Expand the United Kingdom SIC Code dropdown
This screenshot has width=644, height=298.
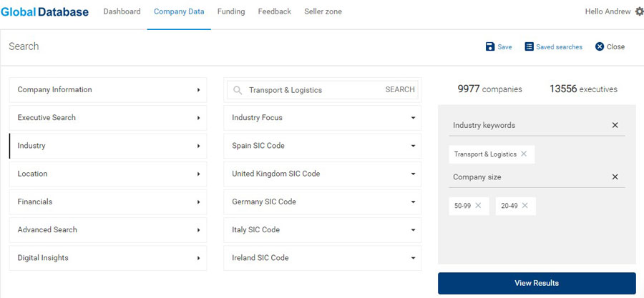(323, 174)
